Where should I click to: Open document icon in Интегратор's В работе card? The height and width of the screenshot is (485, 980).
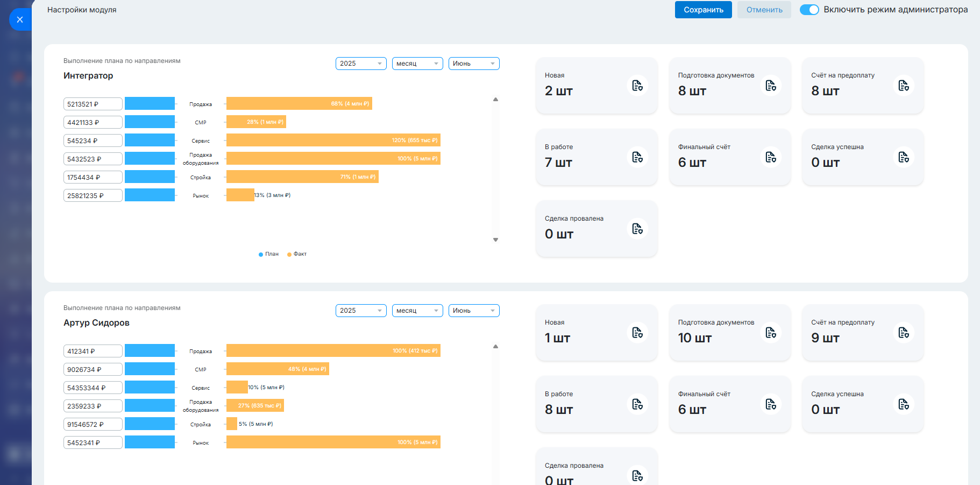(x=637, y=157)
